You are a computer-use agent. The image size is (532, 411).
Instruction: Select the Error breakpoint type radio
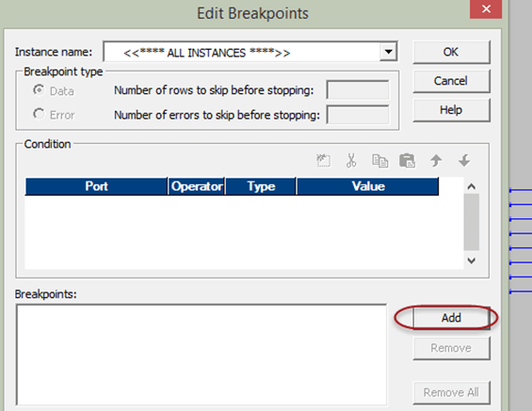[x=39, y=114]
